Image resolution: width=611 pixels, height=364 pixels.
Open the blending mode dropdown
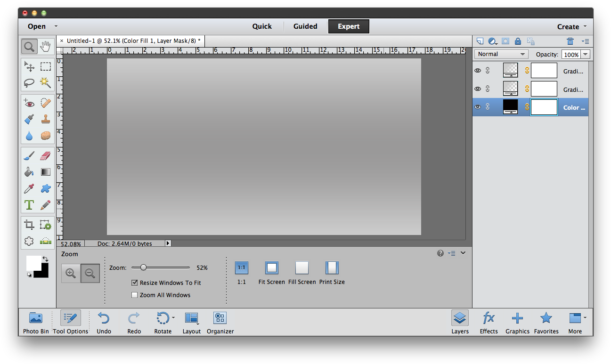(x=501, y=54)
